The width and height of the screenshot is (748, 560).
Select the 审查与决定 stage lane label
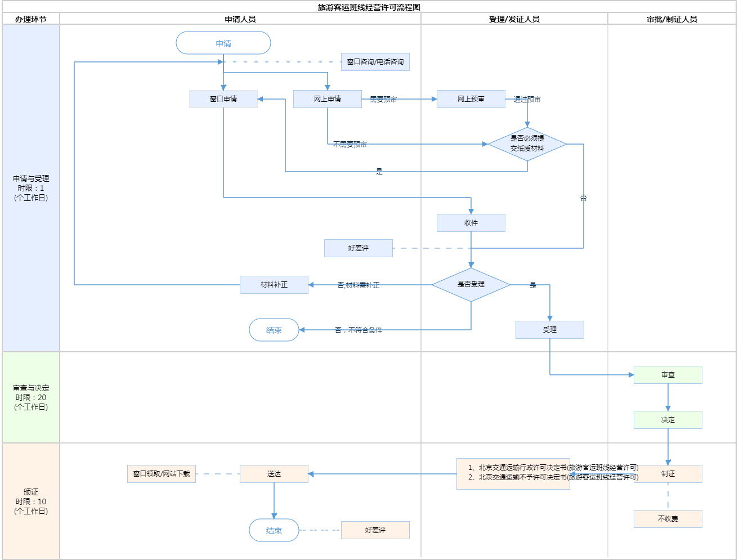click(x=31, y=397)
